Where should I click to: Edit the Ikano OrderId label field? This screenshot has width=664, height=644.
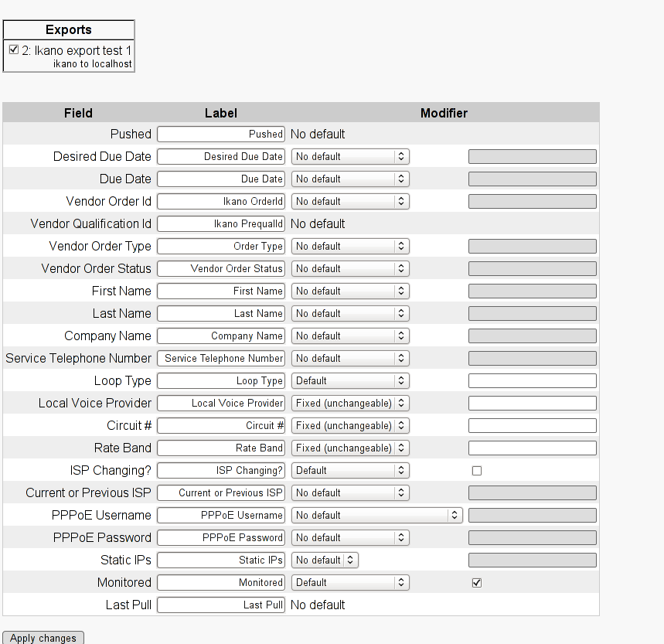(x=221, y=202)
